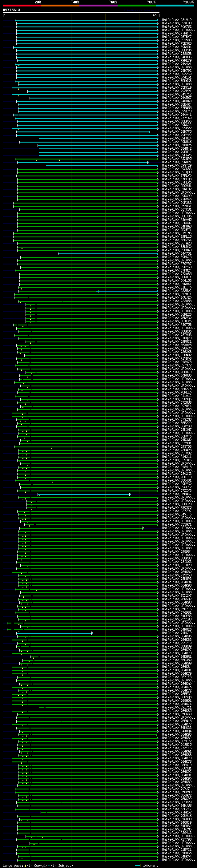The height and width of the screenshot is (868, 197).
Task: Click the cyan alignment bar for UniRef100_A9NMR1
Action: [83, 162]
